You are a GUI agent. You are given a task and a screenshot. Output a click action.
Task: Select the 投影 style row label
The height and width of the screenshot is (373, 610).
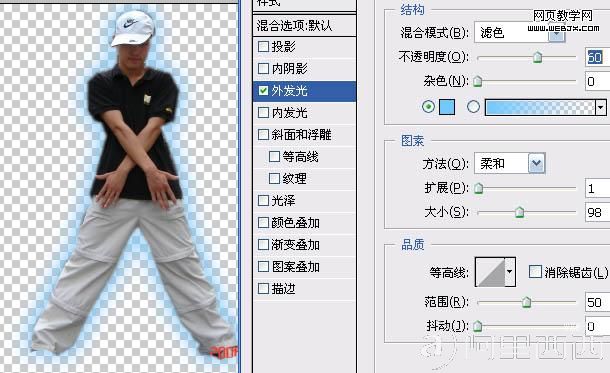284,47
